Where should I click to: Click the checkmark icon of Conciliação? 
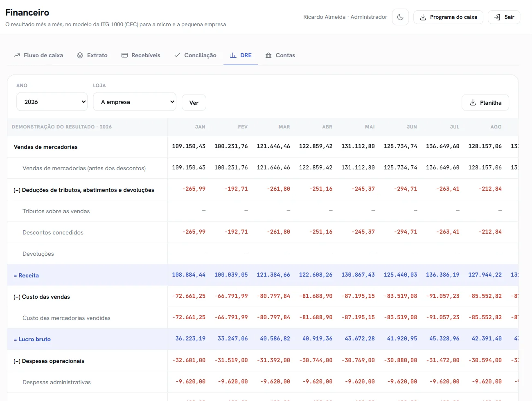[x=177, y=55]
